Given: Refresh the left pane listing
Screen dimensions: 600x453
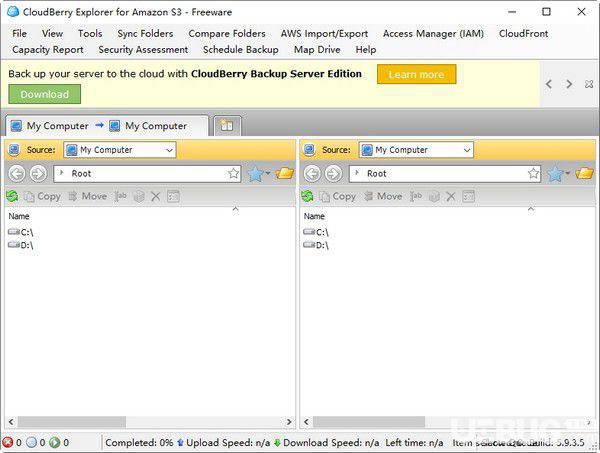Looking at the screenshot, I should [x=12, y=196].
